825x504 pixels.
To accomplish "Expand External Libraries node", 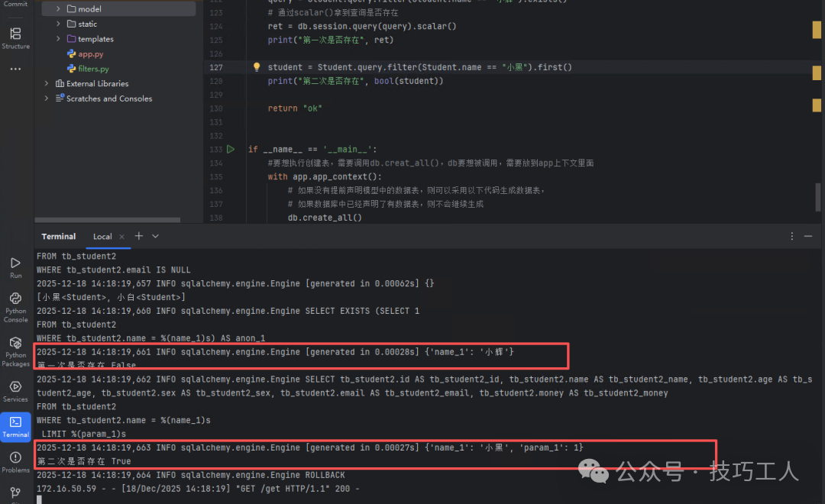I will coord(47,83).
